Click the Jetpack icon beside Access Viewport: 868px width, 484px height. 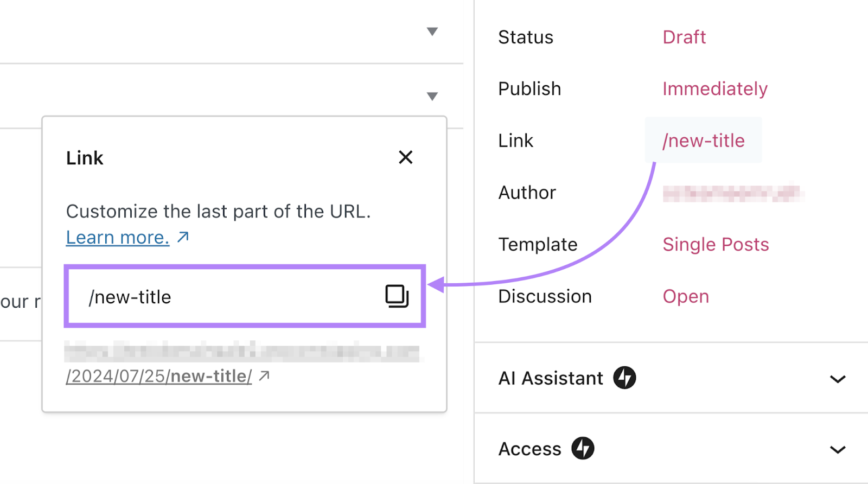click(x=584, y=449)
